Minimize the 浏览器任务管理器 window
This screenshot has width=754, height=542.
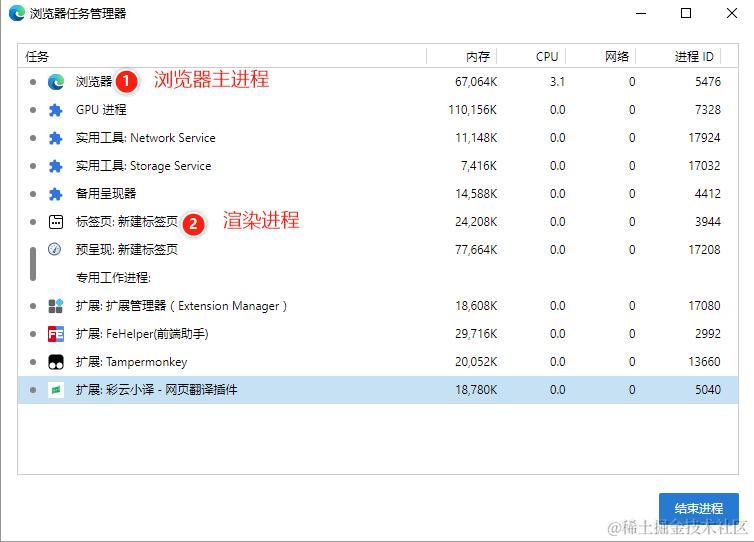tap(641, 13)
